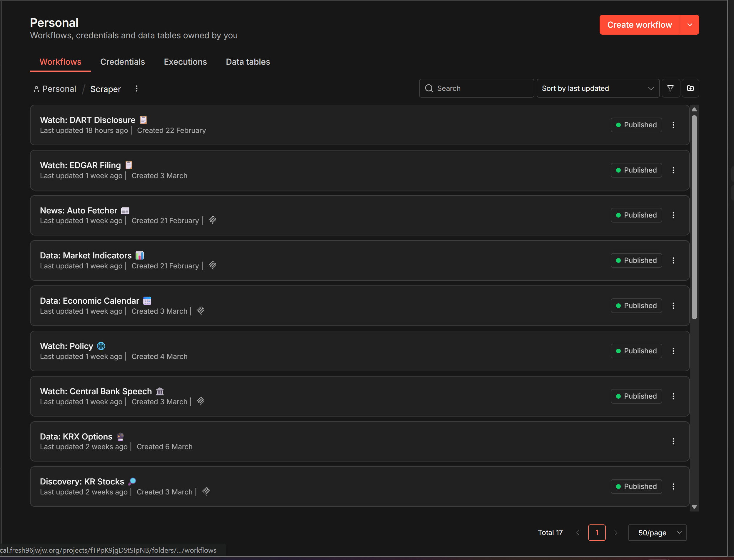This screenshot has height=560, width=734.
Task: Switch to the Executions tab
Action: (x=185, y=62)
